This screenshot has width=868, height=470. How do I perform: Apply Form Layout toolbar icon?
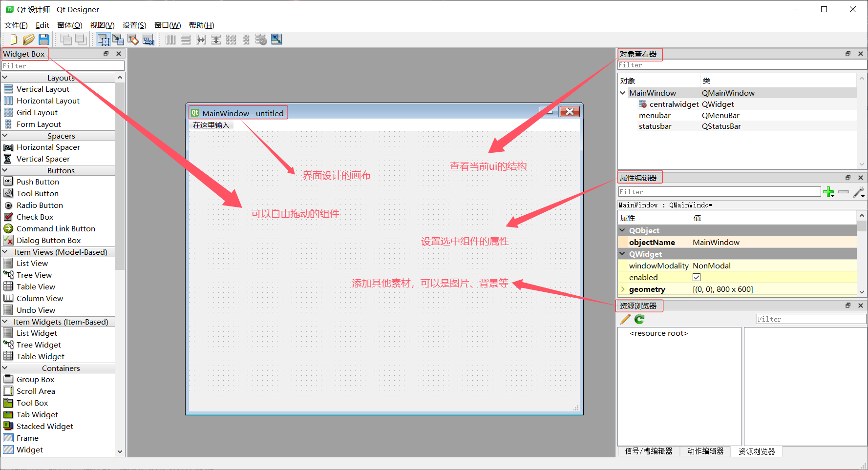(x=246, y=40)
